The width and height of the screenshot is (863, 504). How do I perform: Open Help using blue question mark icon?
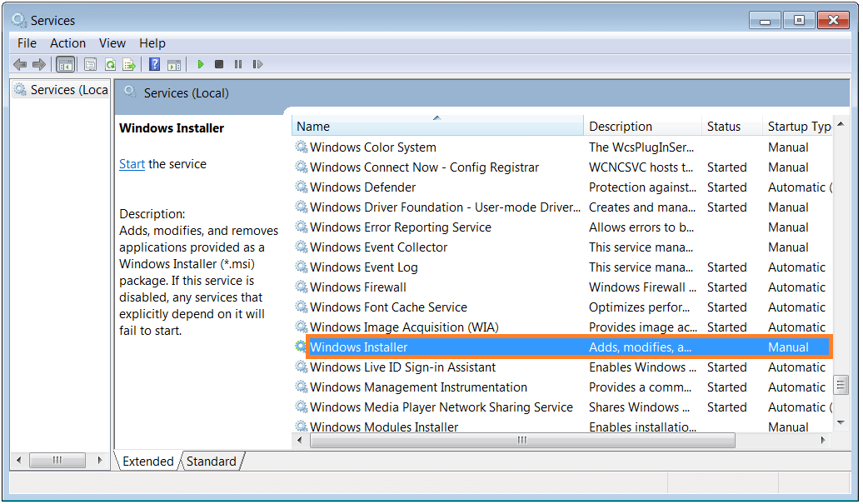[155, 64]
